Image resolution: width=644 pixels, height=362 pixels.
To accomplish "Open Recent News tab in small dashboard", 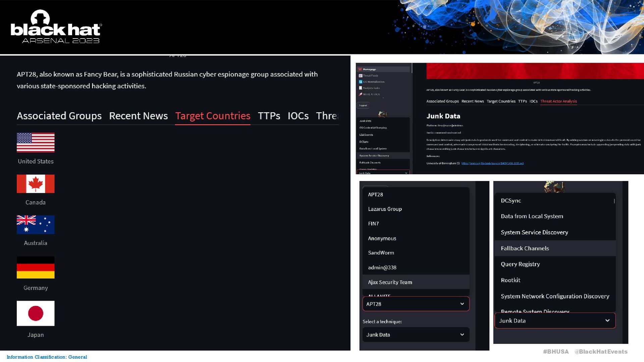I will pyautogui.click(x=473, y=101).
